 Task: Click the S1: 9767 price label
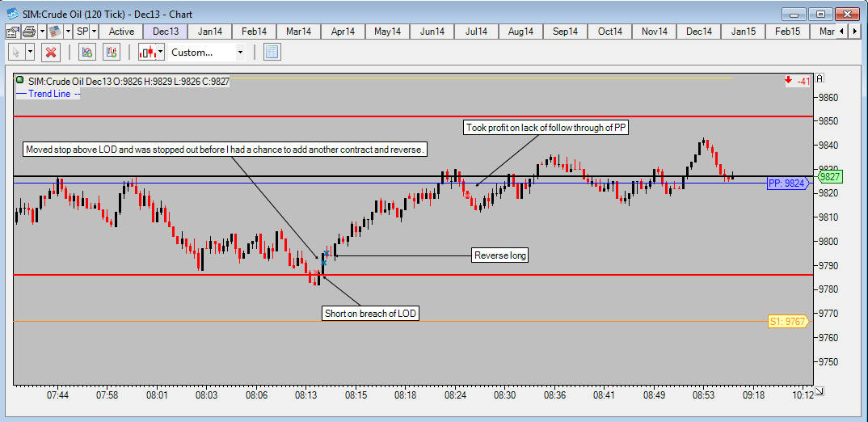pyautogui.click(x=787, y=322)
